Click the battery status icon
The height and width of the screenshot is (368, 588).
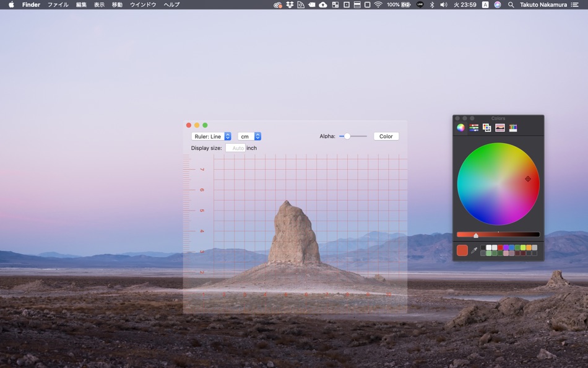(x=406, y=4)
